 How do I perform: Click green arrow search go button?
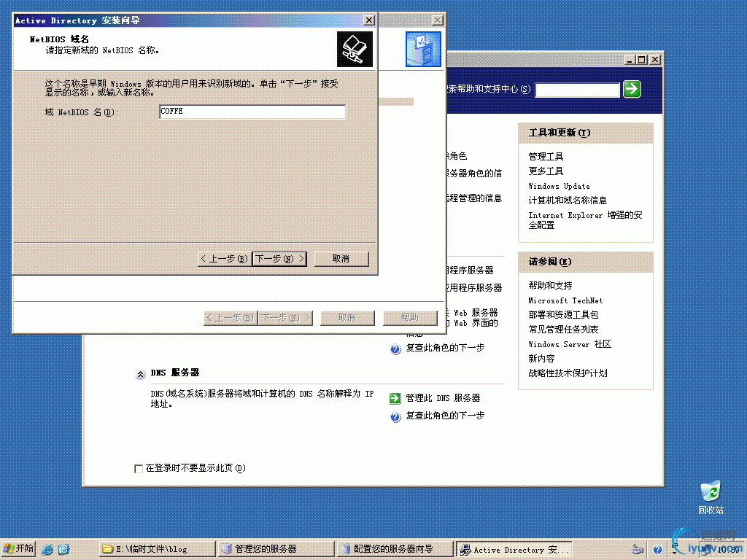pos(632,89)
